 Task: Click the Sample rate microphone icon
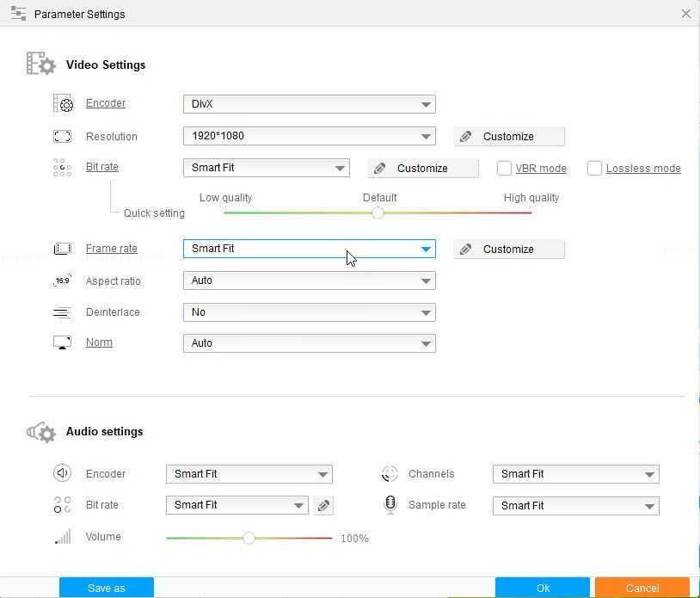[390, 505]
